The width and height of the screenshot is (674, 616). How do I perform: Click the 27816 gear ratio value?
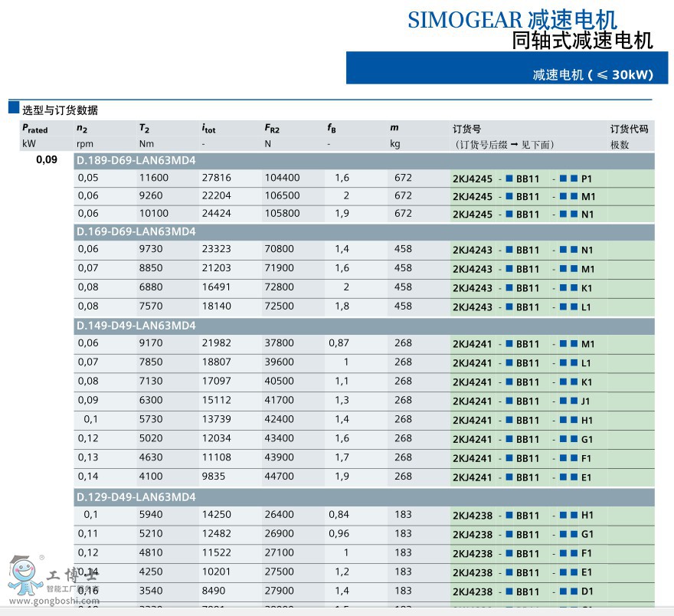click(x=216, y=178)
